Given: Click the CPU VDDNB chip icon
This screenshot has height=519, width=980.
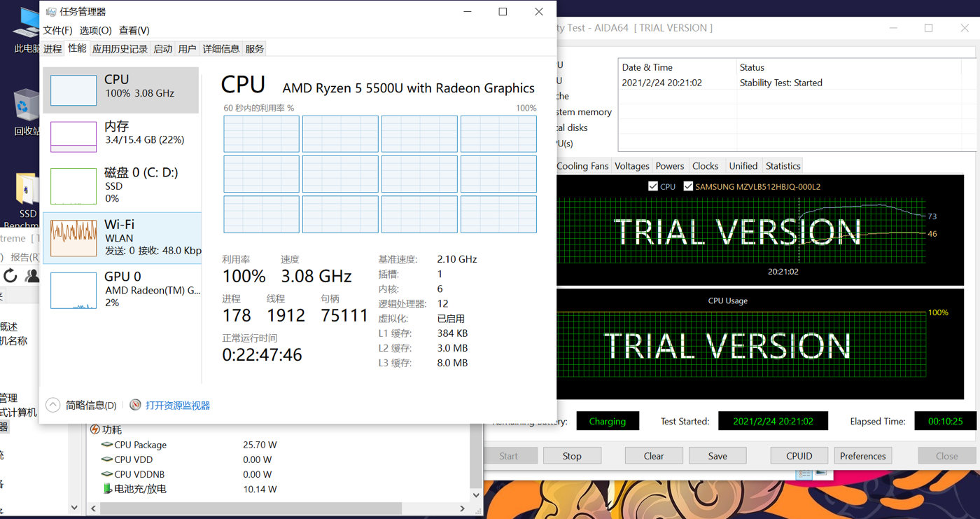Looking at the screenshot, I should [107, 474].
